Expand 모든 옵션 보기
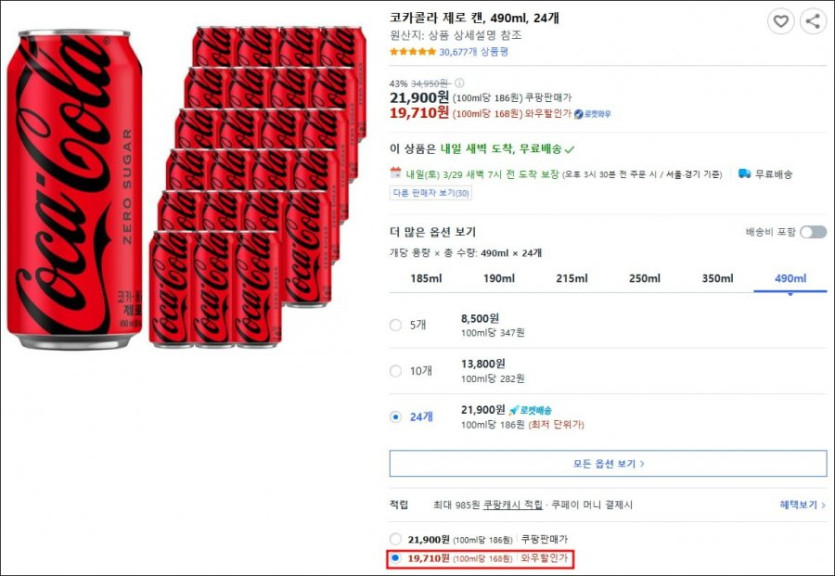The image size is (835, 576). click(609, 464)
